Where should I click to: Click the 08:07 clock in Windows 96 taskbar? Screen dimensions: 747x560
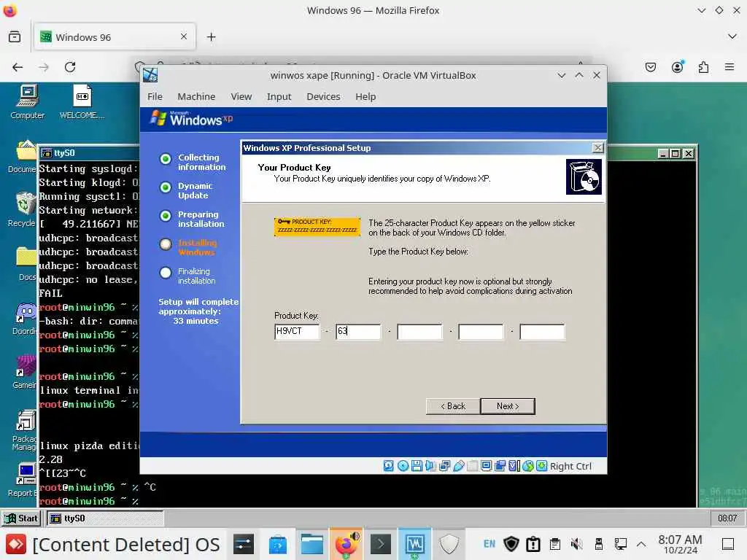727,518
